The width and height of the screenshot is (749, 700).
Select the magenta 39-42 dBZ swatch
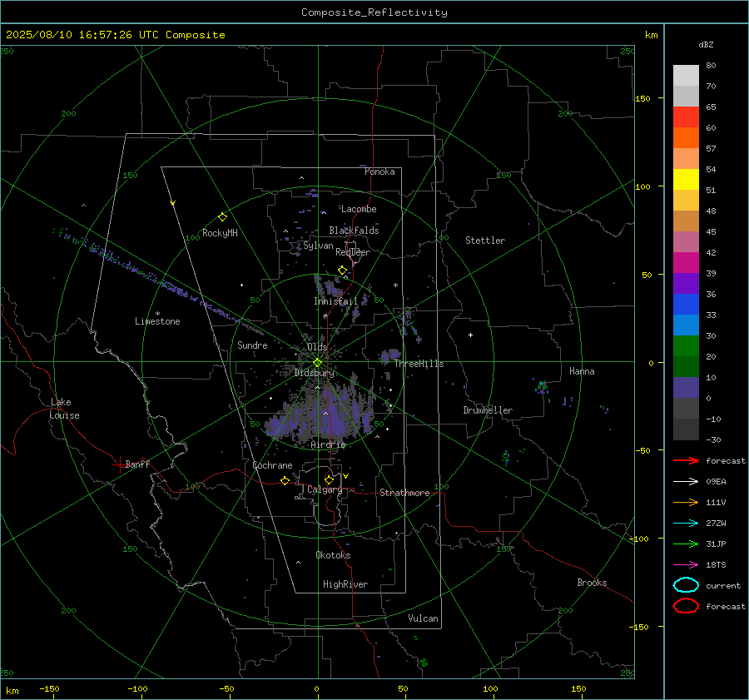(686, 263)
